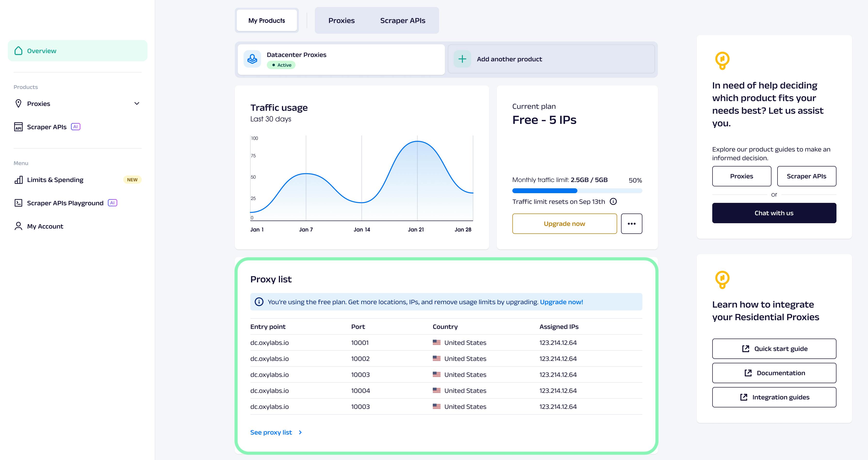Click the Scraper APIs Playground terminal icon

pyautogui.click(x=18, y=203)
